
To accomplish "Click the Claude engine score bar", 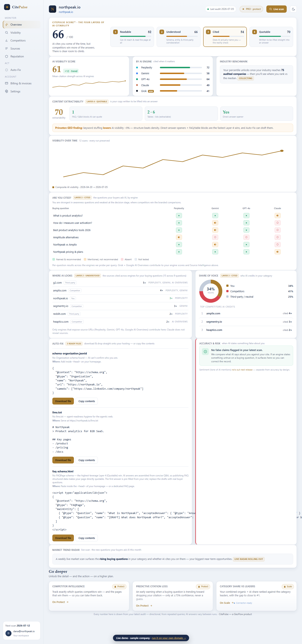I will tap(181, 85).
